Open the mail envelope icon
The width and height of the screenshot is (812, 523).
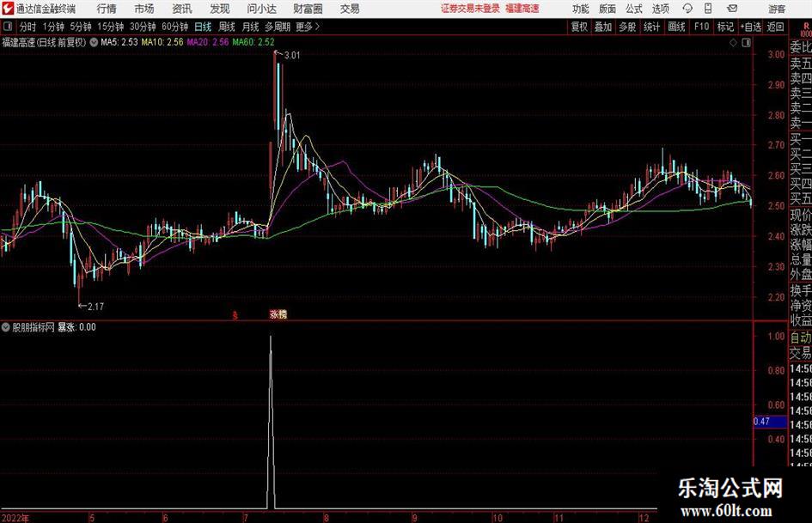point(732,9)
